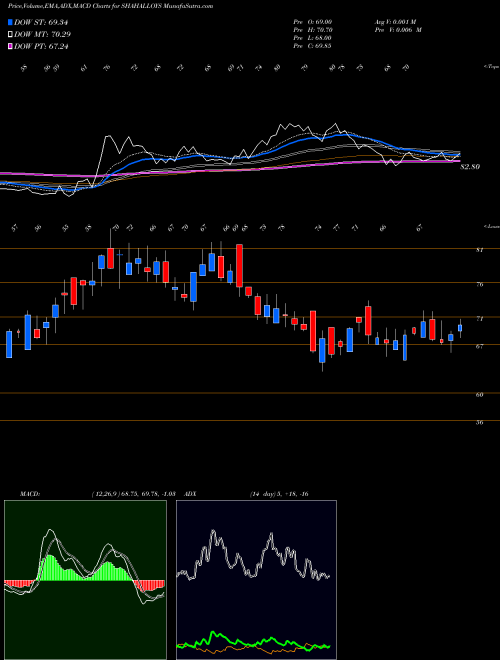
Task: Click the 60 price axis label
Action: pos(479,394)
